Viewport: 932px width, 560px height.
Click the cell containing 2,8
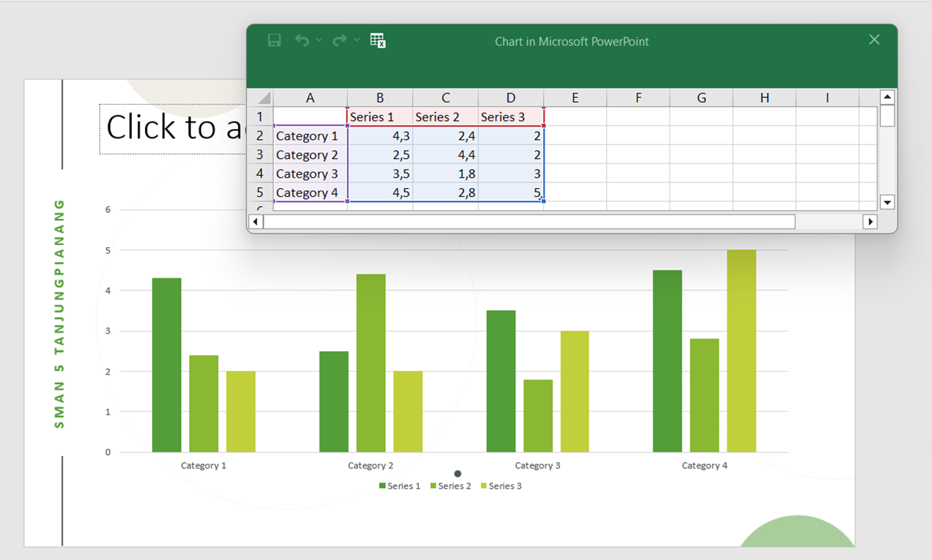click(x=445, y=193)
